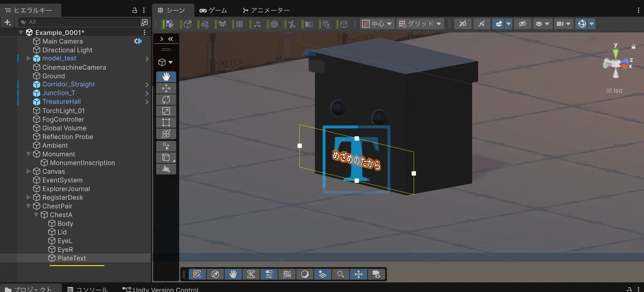The image size is (644, 292).
Task: Collapse tools overlay with the double-arrow button
Action: pyautogui.click(x=171, y=39)
